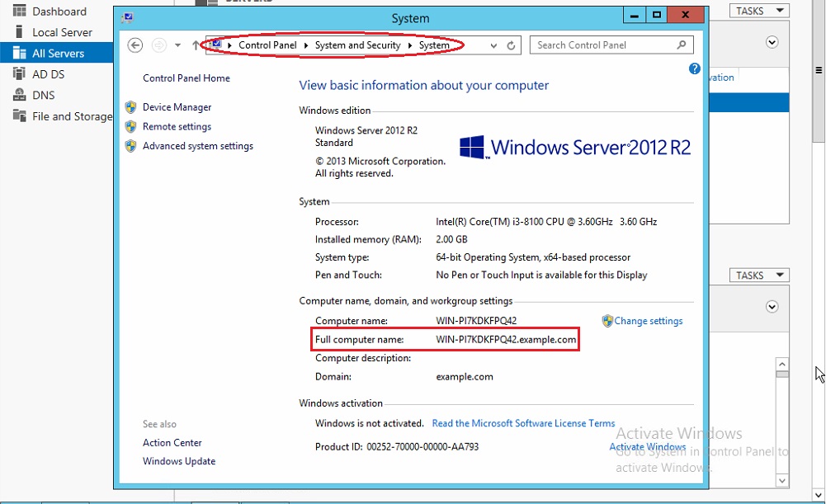Click the Activate Windows link
The width and height of the screenshot is (826, 504).
tap(648, 446)
